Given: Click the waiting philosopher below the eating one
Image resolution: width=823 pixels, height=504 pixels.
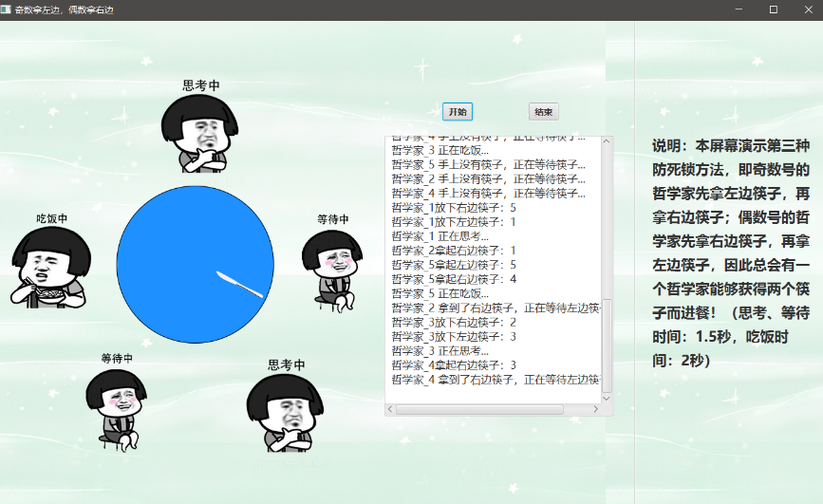Looking at the screenshot, I should coord(117,409).
